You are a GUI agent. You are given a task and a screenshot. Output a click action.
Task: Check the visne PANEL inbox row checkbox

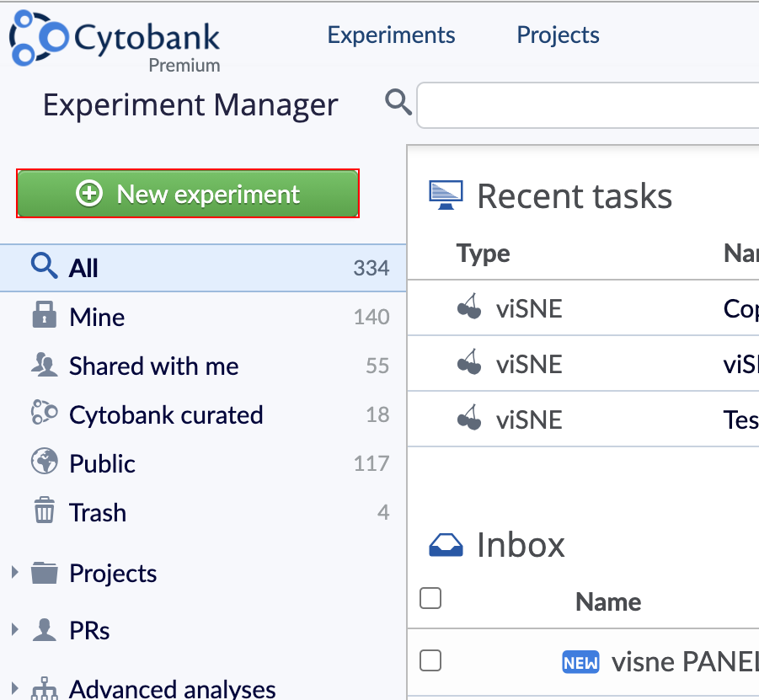click(430, 660)
